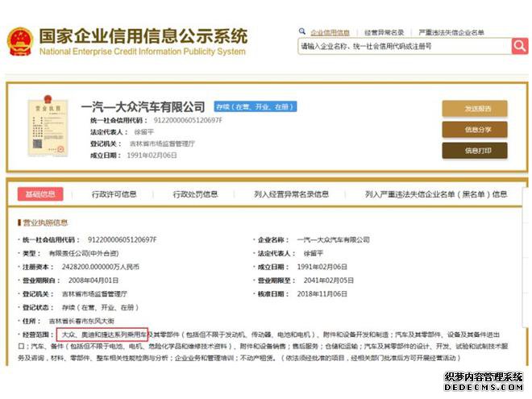This screenshot has width=532, height=399.
Task: Switch to the 列入经营异常名录信息 tab
Action: (292, 194)
